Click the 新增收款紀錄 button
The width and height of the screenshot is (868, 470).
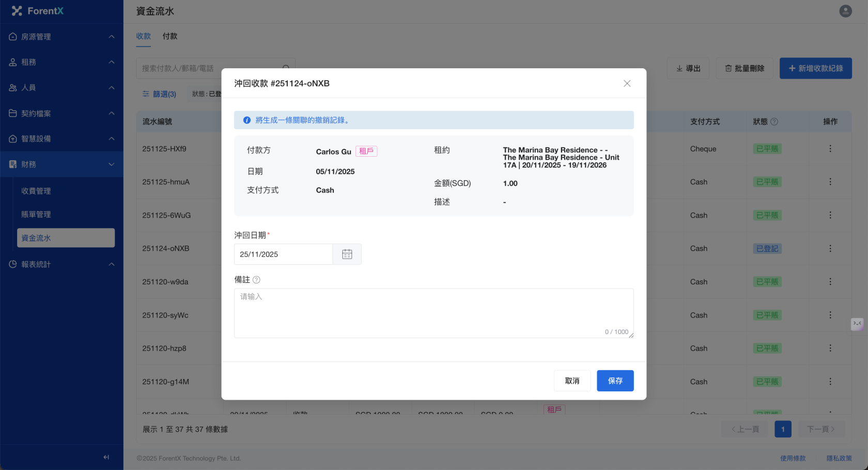pos(815,68)
